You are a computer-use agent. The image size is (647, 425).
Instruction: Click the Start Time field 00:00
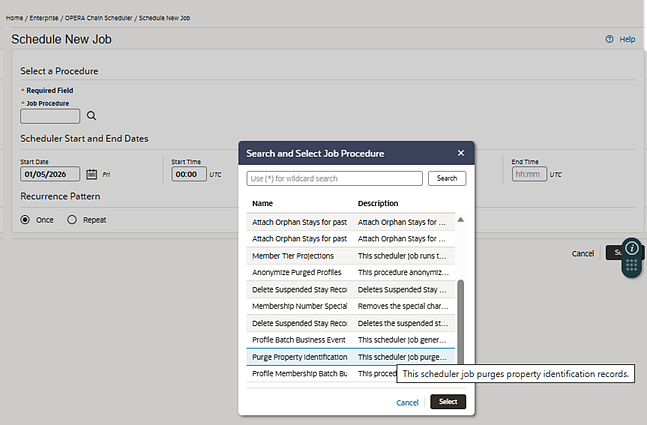click(x=189, y=174)
